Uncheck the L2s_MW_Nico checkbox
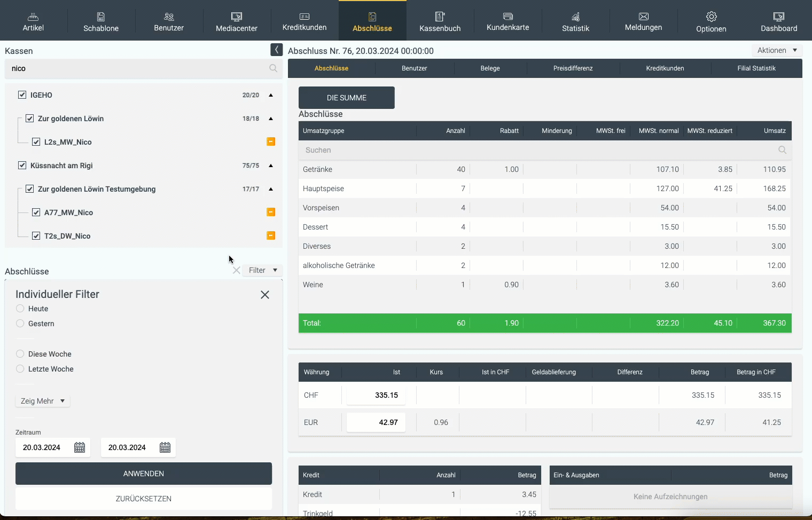This screenshot has width=812, height=520. [36, 141]
